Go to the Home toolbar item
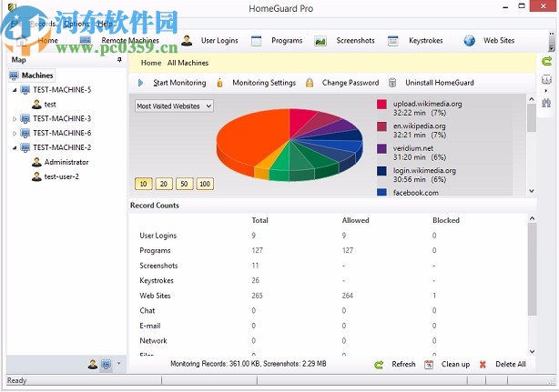Screen dimensions: 559x392 tap(47, 41)
